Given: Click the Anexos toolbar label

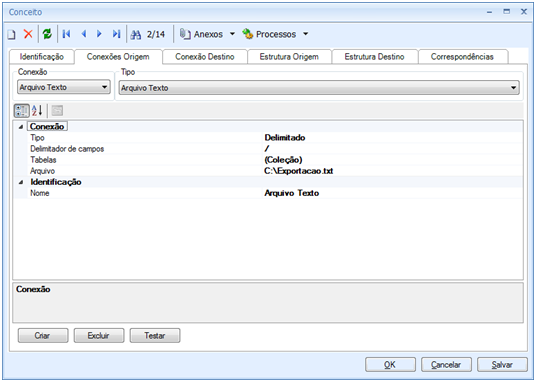Looking at the screenshot, I should point(208,34).
